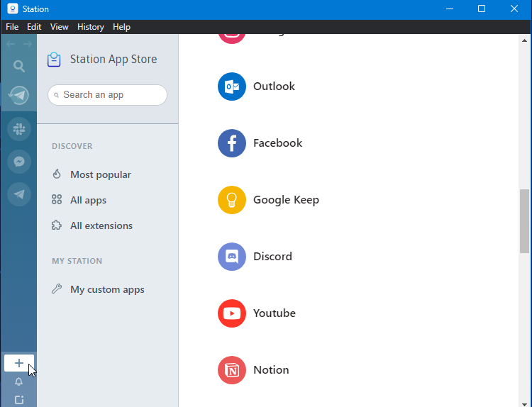Click the scrollbar up arrow
Screen dimensions: 532x407
click(524, 40)
